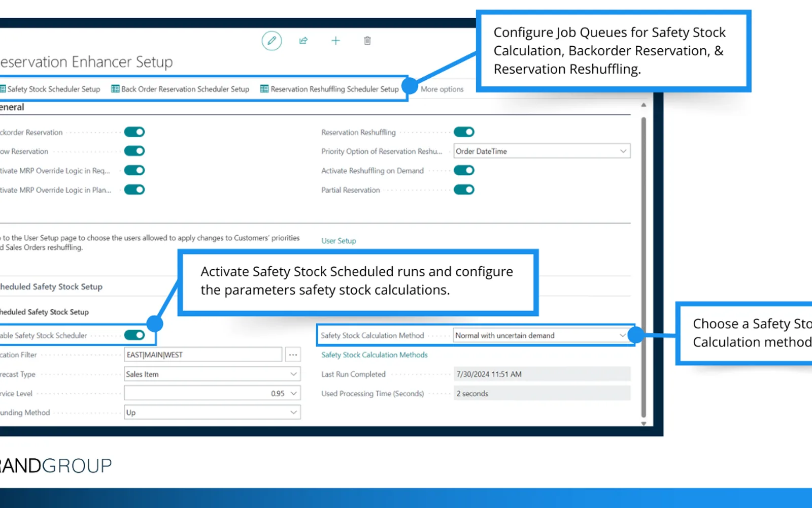Click the scrollbar up arrow
Viewport: 812px width, 508px height.
644,105
